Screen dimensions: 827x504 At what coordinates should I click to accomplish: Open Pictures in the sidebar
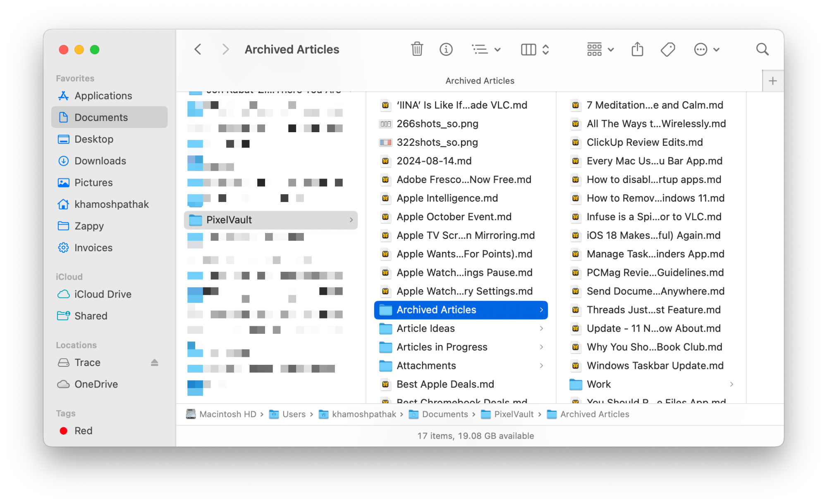click(x=109, y=183)
